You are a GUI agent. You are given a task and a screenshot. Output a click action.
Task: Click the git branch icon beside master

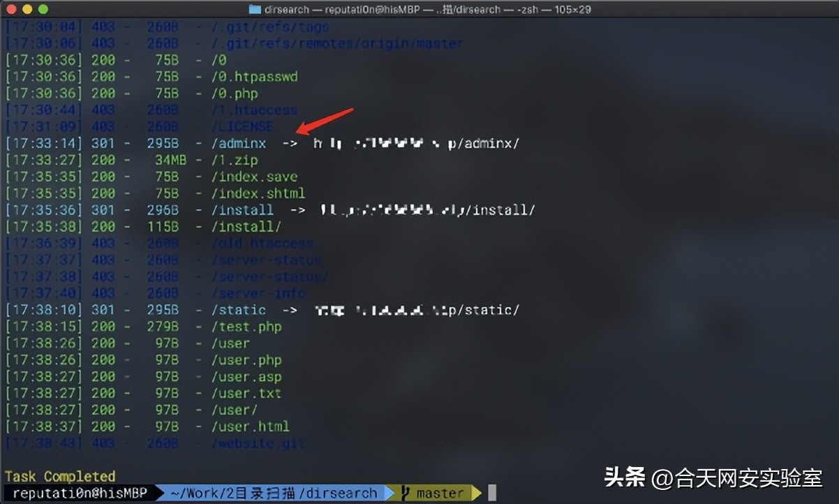pyautogui.click(x=405, y=494)
